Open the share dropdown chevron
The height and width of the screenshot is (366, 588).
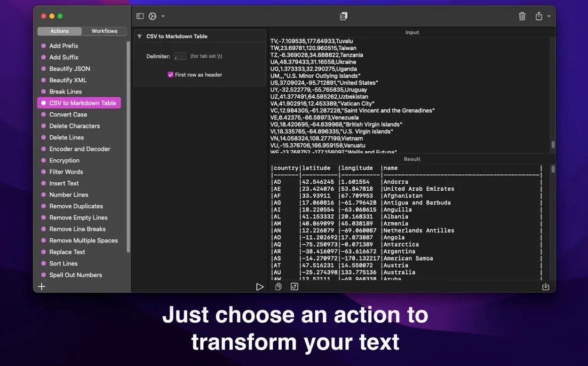click(x=549, y=16)
